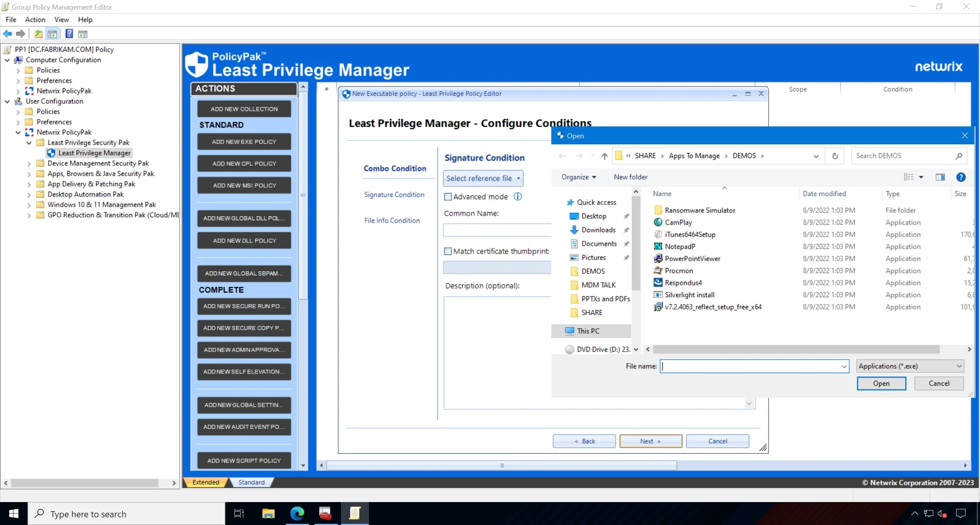Expand the address bar previous locations dropdown
Image resolution: width=980 pixels, height=525 pixels.
point(816,156)
